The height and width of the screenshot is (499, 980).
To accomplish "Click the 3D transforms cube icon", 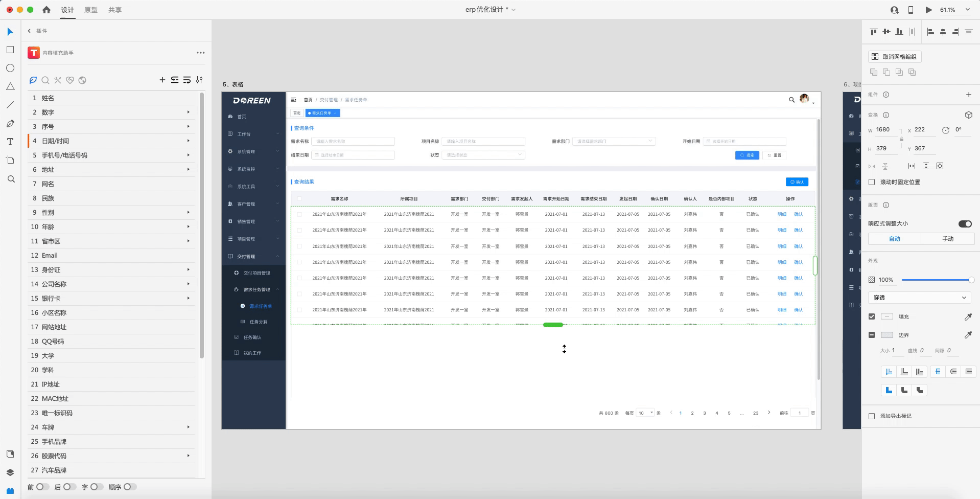I will point(969,115).
